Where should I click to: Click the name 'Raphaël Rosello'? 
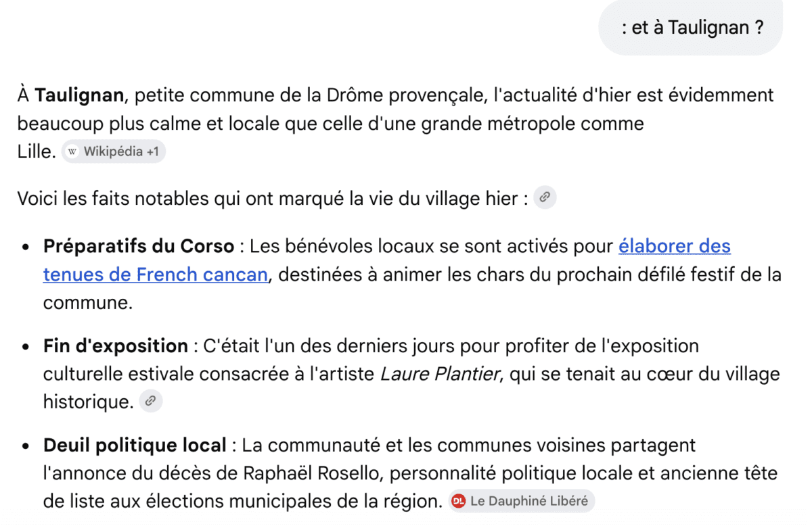317,473
